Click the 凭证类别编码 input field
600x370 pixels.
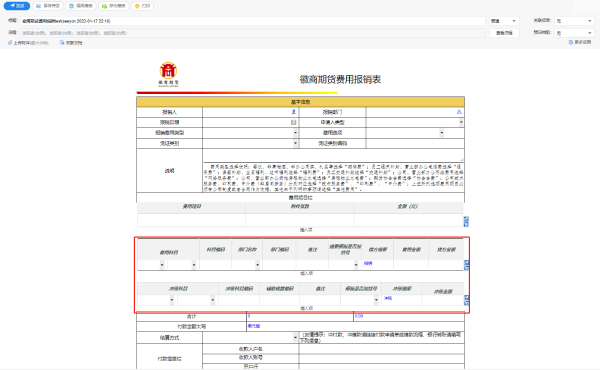pos(415,143)
